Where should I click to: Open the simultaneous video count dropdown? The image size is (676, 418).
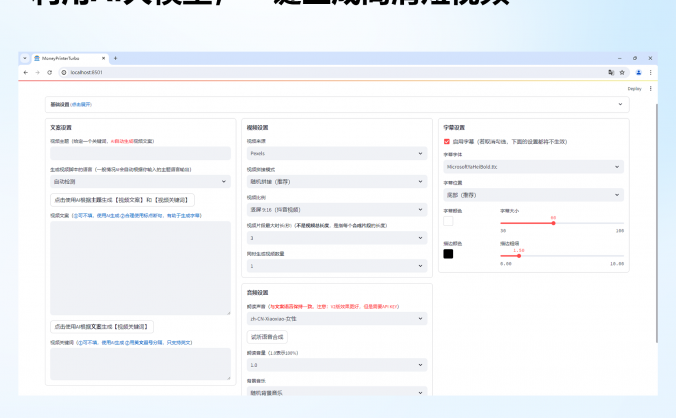[337, 266]
